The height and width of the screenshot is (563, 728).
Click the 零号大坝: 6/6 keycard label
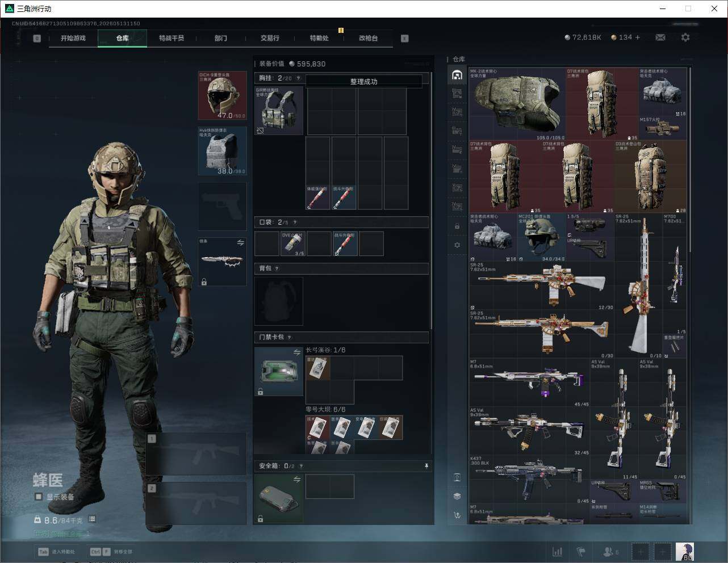tap(325, 409)
